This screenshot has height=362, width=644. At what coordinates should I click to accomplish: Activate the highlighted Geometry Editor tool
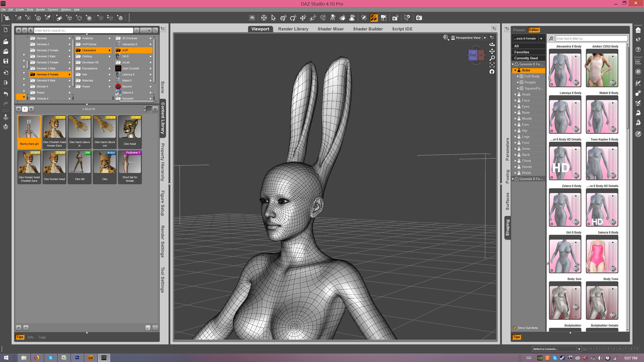374,18
